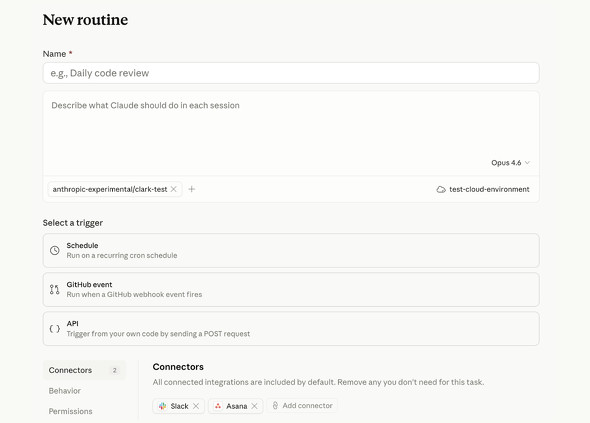Focus the routine Name input field

click(x=291, y=73)
